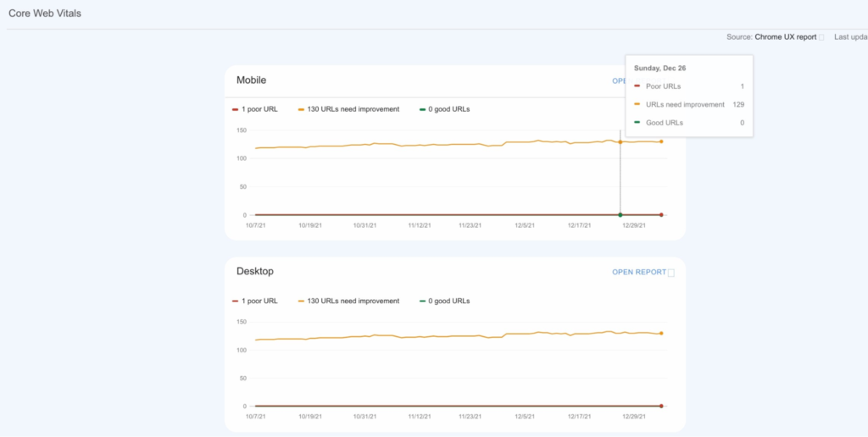Click the orange end point of the Desktop chart line

[x=661, y=334]
